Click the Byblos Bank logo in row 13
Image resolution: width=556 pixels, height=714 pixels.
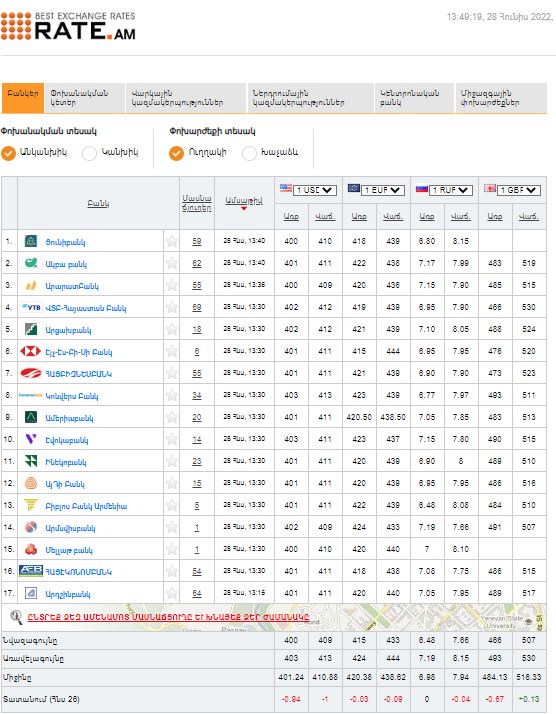[31, 505]
